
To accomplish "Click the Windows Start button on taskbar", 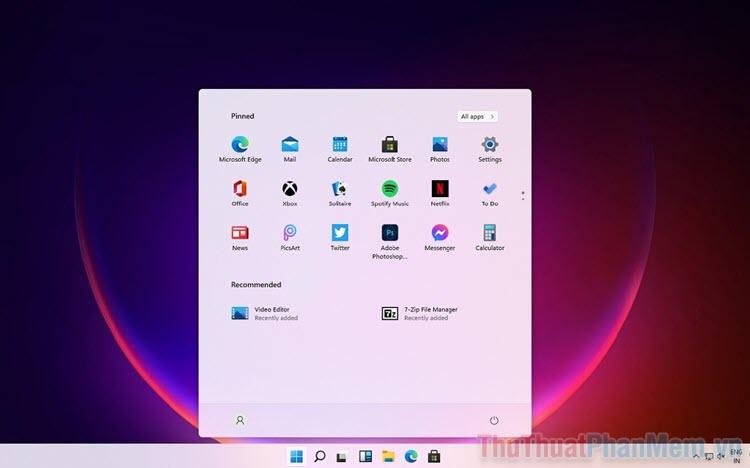I will click(297, 457).
